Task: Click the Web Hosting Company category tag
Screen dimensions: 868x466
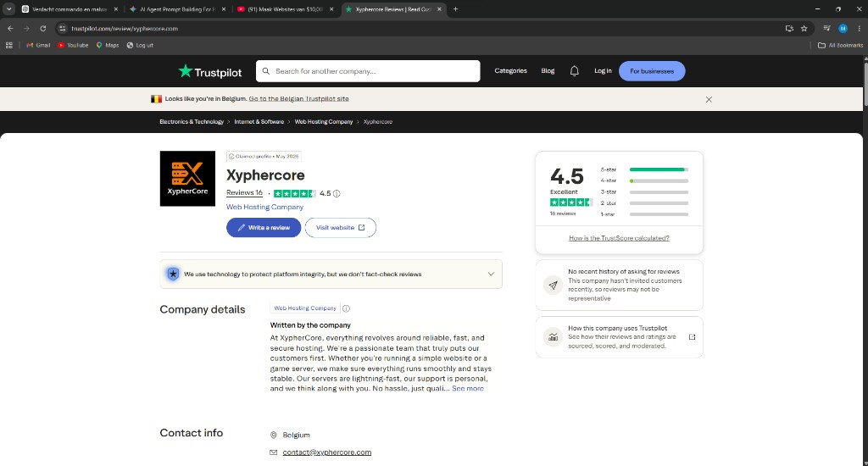Action: pos(305,308)
